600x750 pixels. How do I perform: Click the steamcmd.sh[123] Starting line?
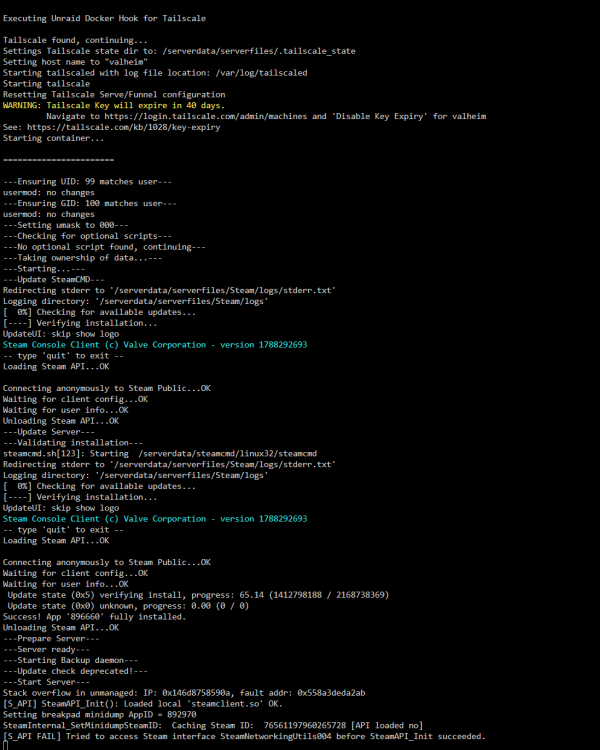[160, 453]
